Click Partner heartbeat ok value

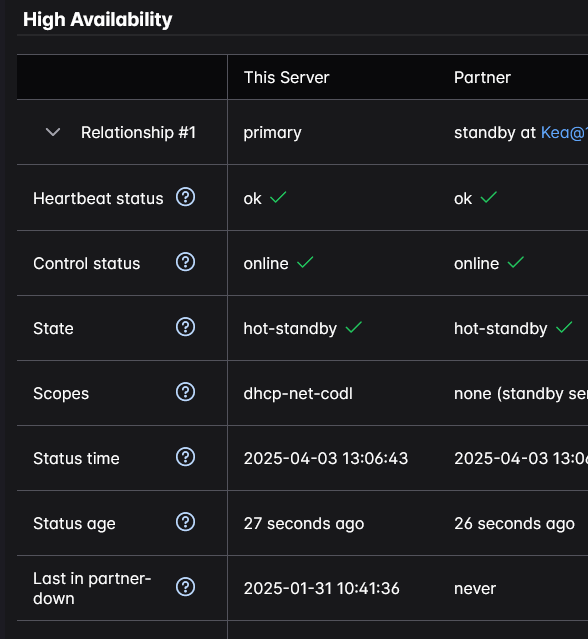point(463,198)
